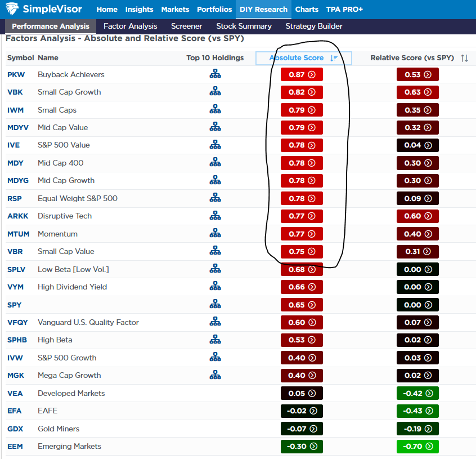Click the Top 10 Holdings column header
This screenshot has height=459, width=476.
[215, 57]
